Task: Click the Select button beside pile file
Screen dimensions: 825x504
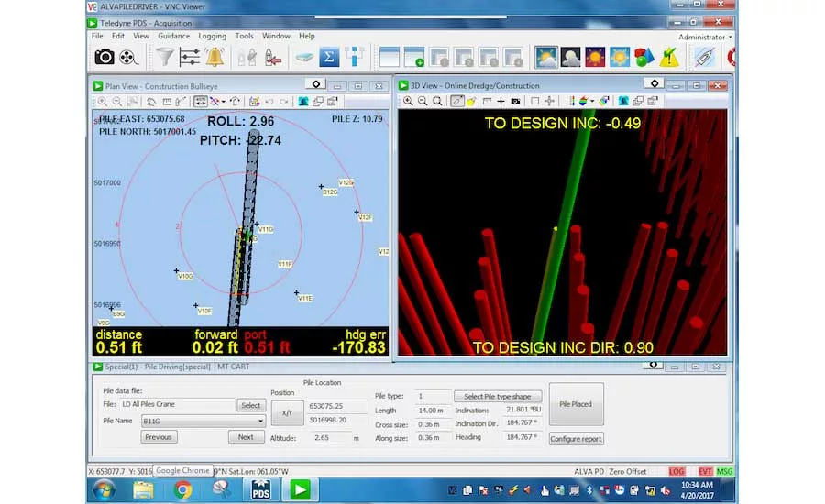Action: pyautogui.click(x=251, y=405)
